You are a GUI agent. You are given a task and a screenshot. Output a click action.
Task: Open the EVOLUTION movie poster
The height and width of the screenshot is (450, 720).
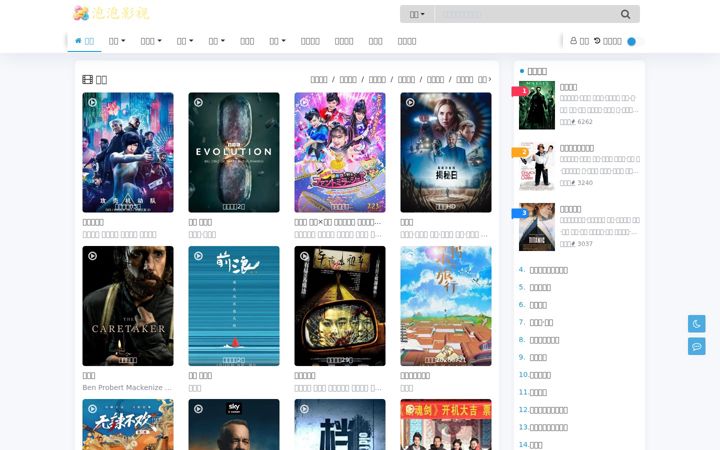click(234, 152)
